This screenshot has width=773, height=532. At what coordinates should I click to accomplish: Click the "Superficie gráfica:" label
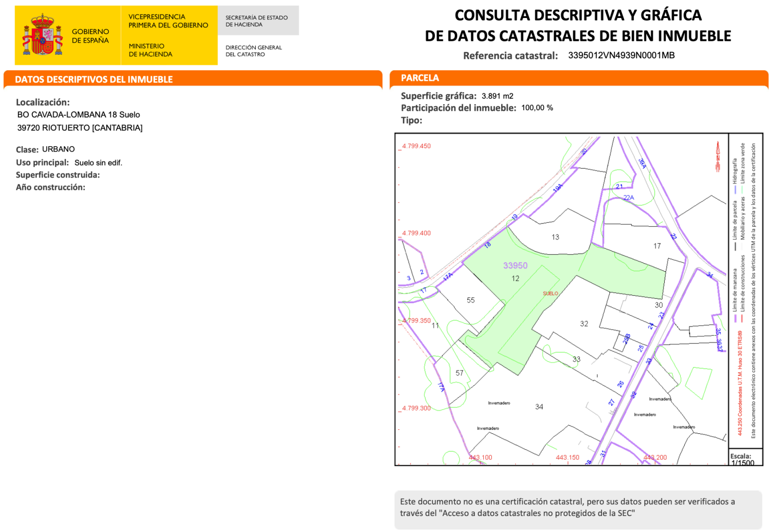[438, 96]
